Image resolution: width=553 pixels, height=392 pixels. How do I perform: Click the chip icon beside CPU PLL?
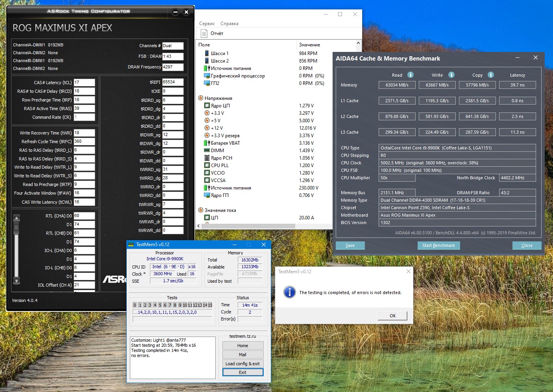click(207, 165)
